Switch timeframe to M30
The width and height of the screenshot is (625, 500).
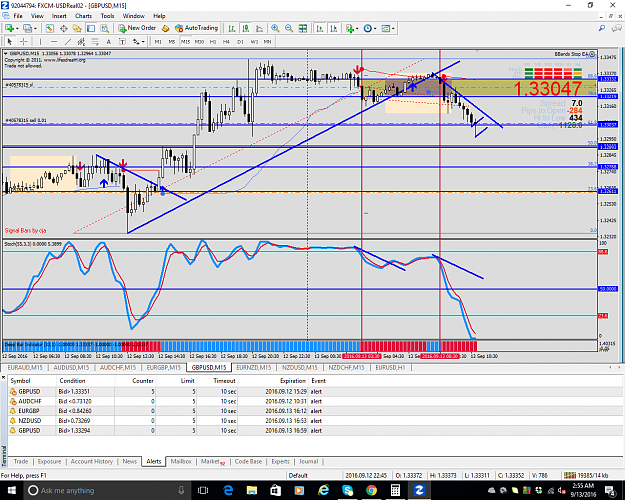(x=199, y=41)
